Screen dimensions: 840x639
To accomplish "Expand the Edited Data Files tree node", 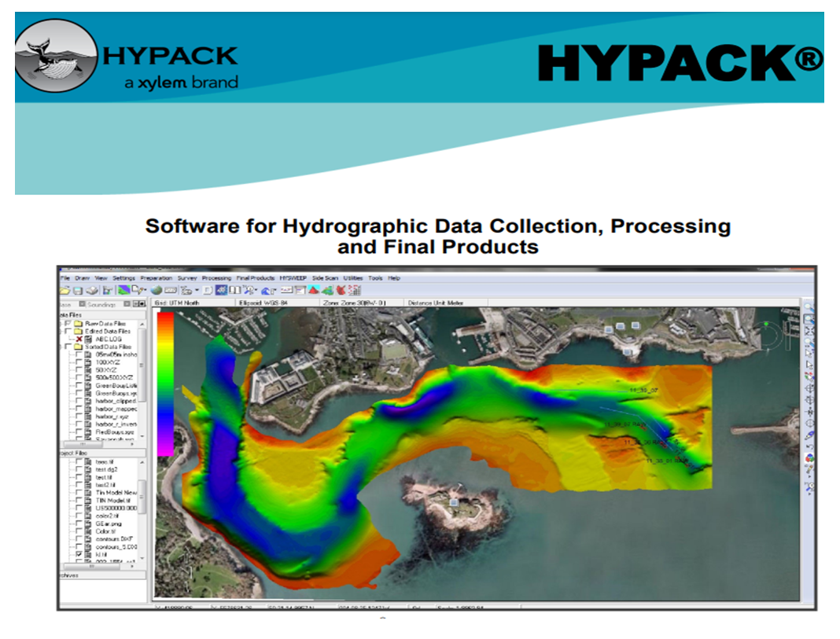I will point(60,331).
